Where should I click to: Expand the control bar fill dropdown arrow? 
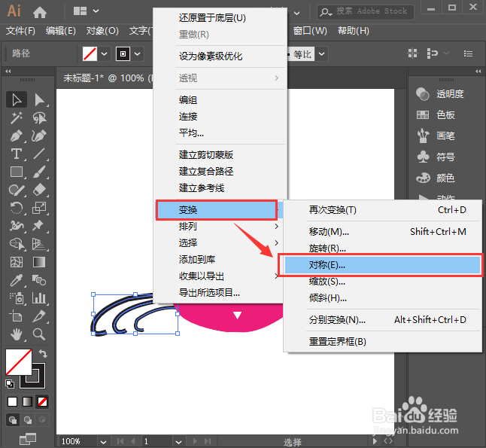click(105, 54)
